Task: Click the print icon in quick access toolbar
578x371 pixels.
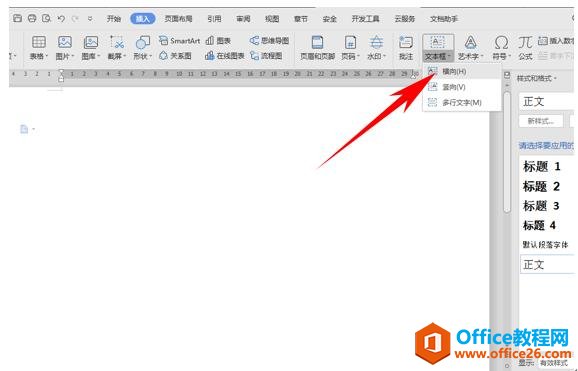Action: point(32,18)
